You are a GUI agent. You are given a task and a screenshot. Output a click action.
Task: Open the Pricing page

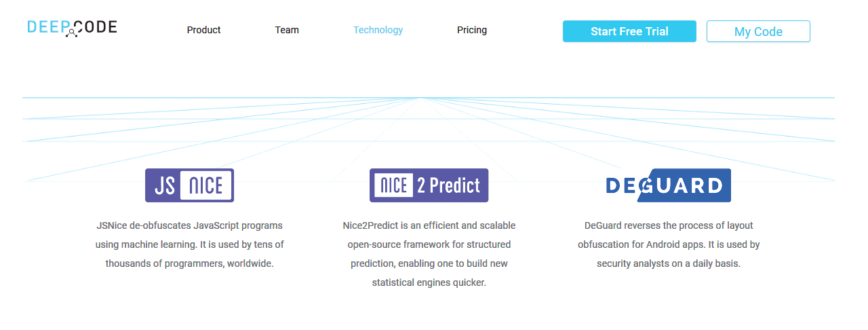coord(472,30)
